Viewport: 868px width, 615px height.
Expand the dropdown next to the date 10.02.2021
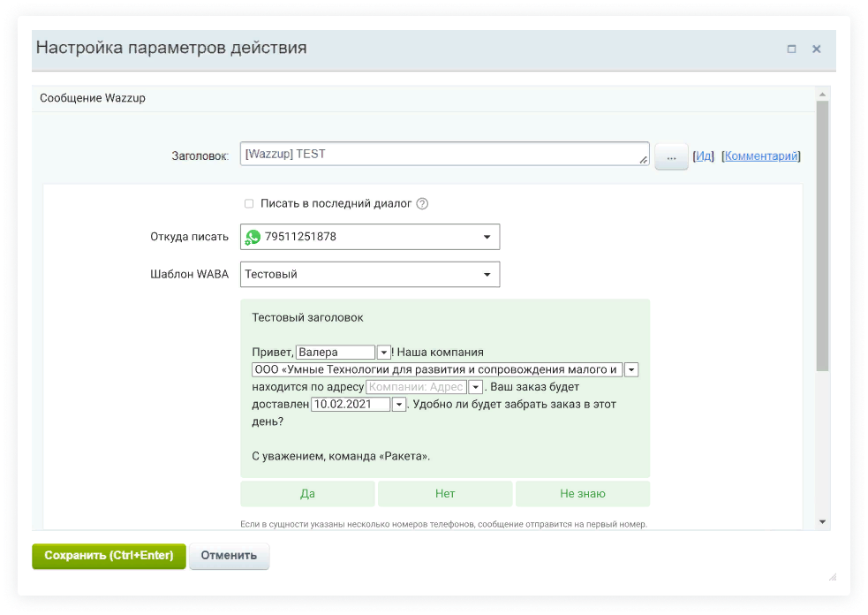399,404
